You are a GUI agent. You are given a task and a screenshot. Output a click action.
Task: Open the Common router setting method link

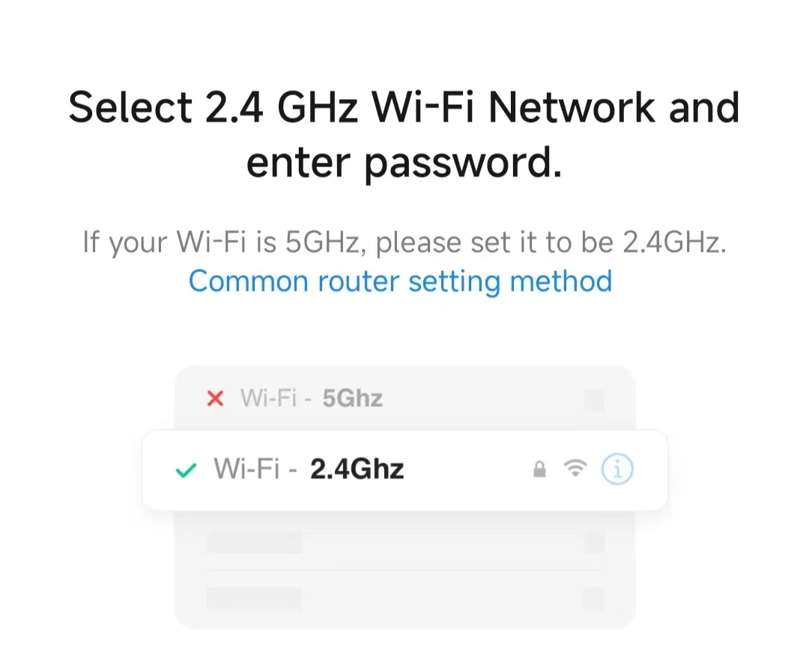click(x=399, y=281)
